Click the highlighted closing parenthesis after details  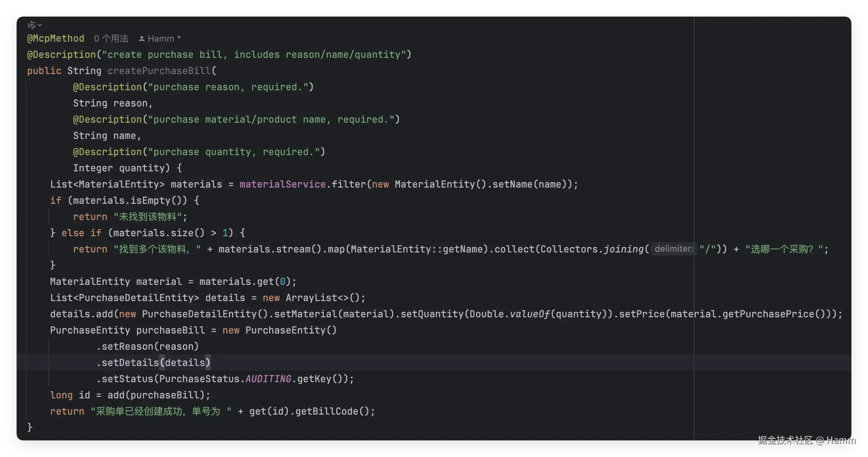pos(208,363)
